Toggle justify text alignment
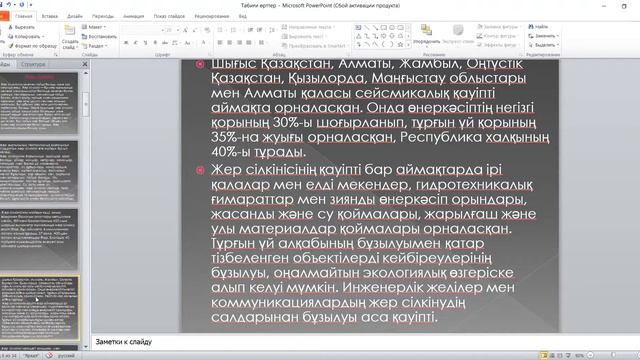 point(249,42)
